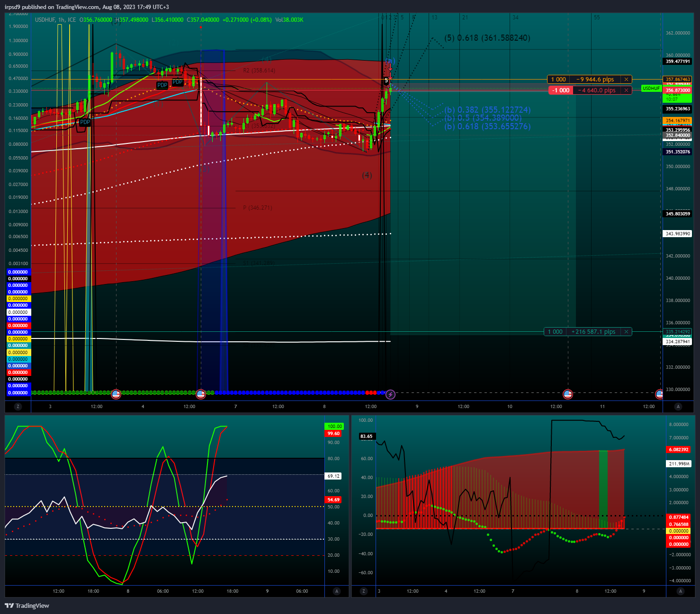Image resolution: width=700 pixels, height=614 pixels.
Task: Click the teal 335.214292 price label
Action: [x=678, y=332]
